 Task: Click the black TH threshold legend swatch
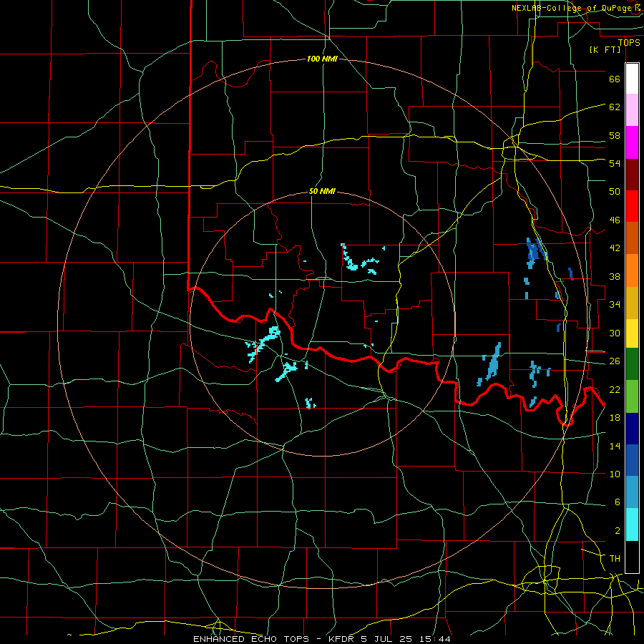click(x=632, y=557)
